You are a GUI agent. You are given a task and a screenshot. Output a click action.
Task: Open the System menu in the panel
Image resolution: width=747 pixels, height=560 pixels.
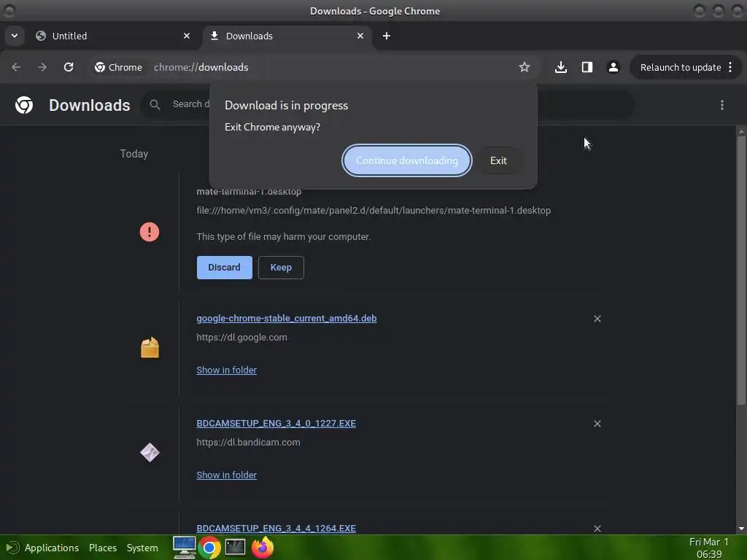point(142,548)
